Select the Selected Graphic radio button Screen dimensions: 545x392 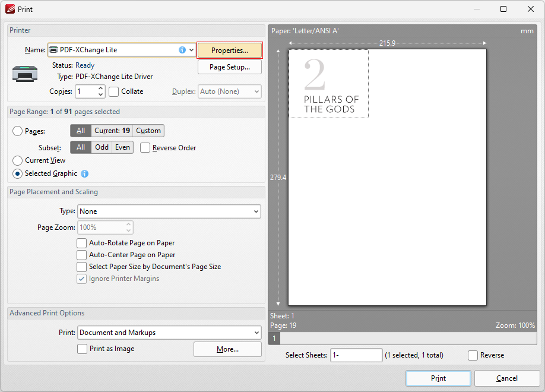tap(17, 173)
